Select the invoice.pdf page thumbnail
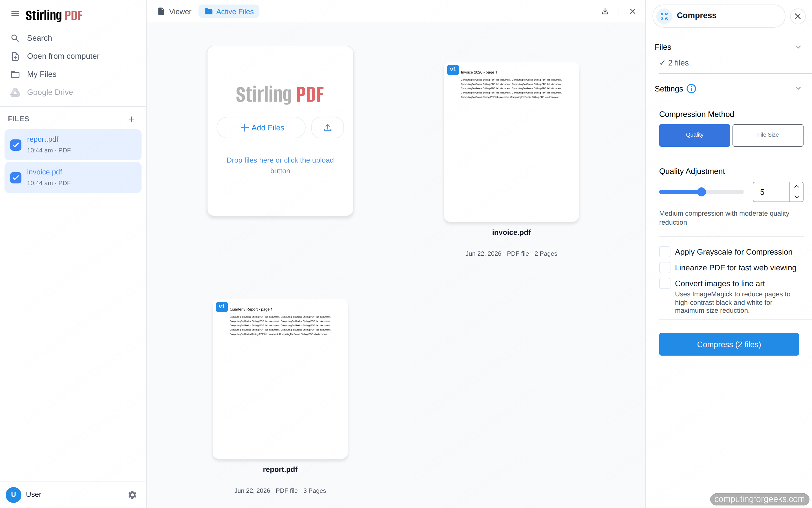Viewport: 812px width, 508px height. 511,141
